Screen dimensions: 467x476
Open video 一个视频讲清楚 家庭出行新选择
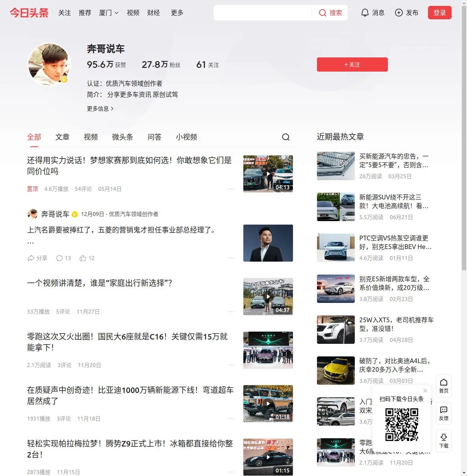coord(100,283)
